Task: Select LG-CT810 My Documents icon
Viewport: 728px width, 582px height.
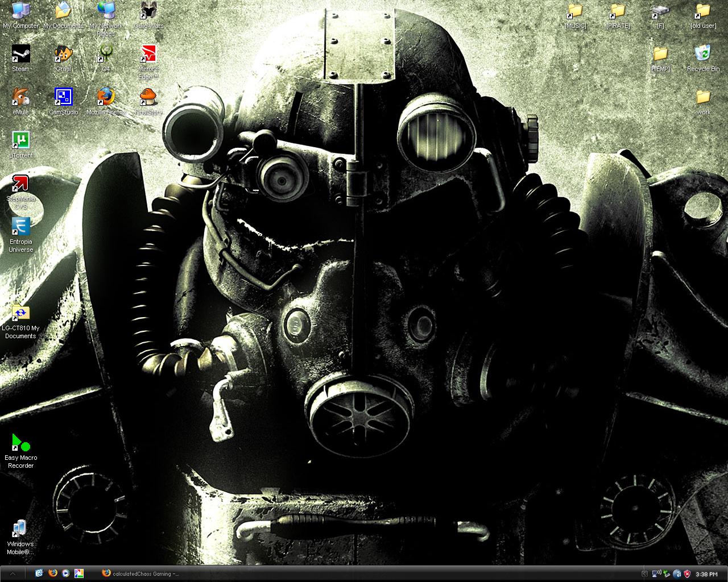Action: point(21,321)
